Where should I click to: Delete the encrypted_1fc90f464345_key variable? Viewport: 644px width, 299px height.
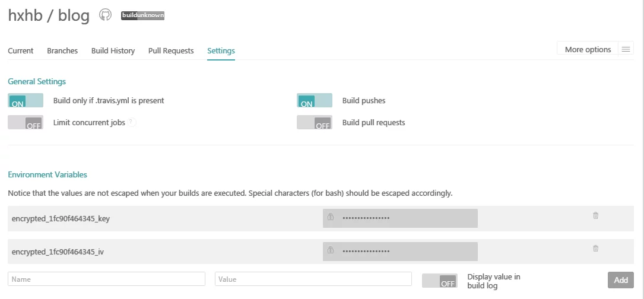point(595,216)
